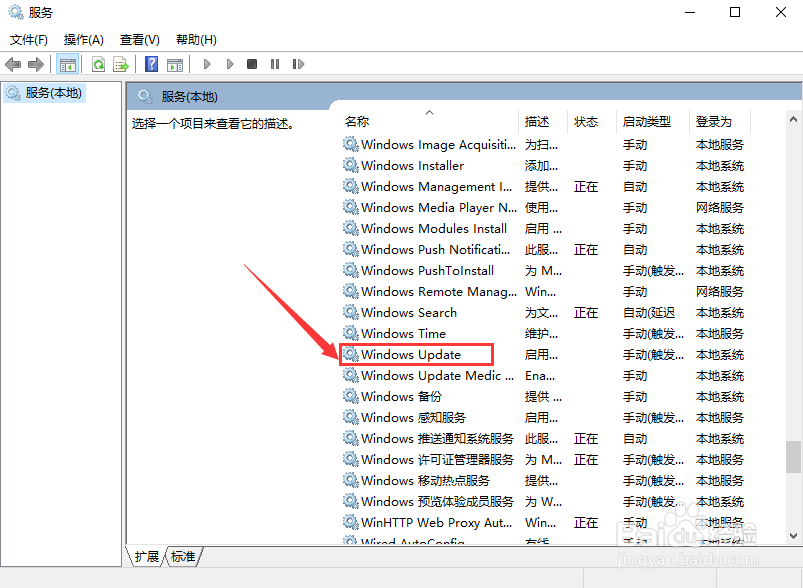The image size is (803, 588).
Task: Toggle the show/hide console tree icon
Action: [x=68, y=65]
